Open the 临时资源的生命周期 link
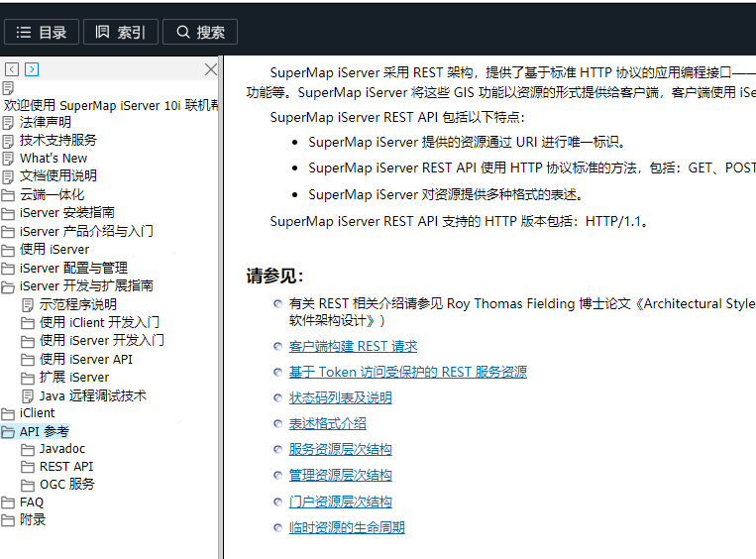The image size is (756, 559). pos(347,527)
